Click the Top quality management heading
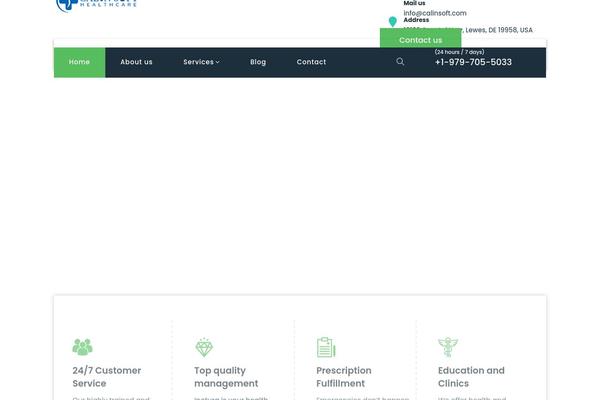The image size is (600, 400). [x=226, y=377]
